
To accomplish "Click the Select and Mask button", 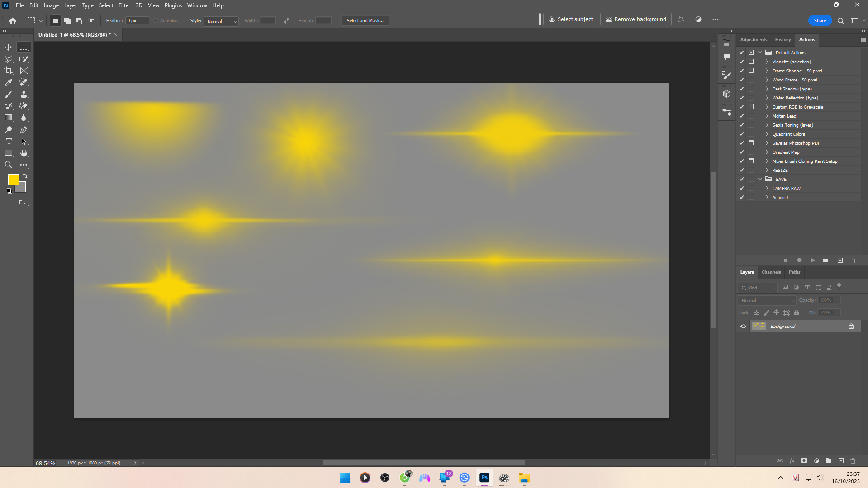I will click(x=365, y=21).
